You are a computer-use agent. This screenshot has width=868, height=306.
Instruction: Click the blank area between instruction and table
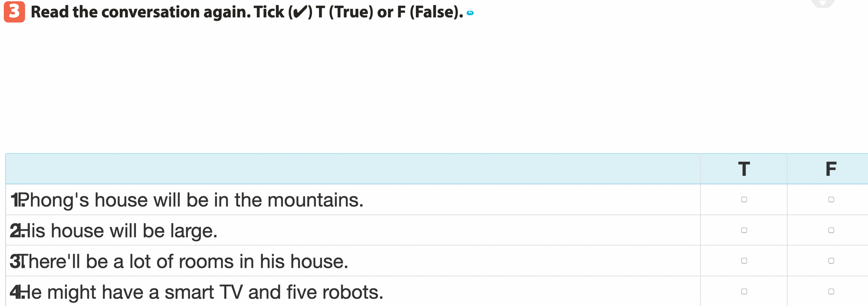click(434, 87)
